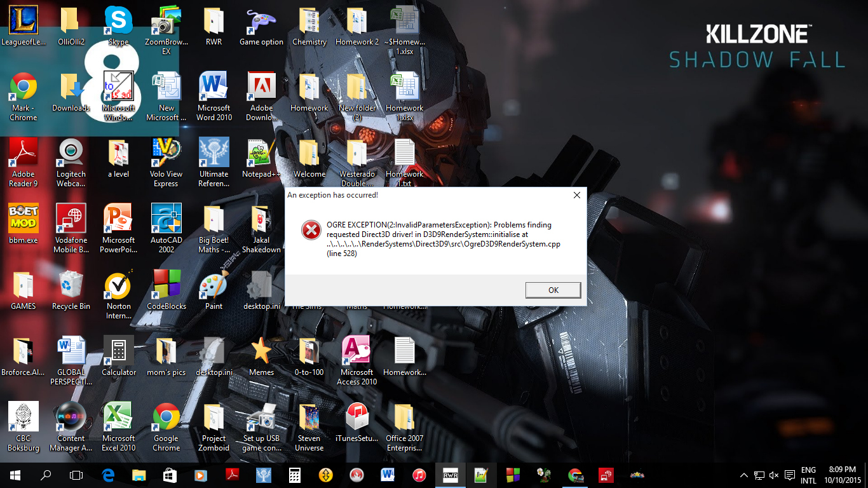The image size is (868, 488).
Task: Select Microsoft Word 2010 desktop shortcut
Action: pyautogui.click(x=214, y=97)
